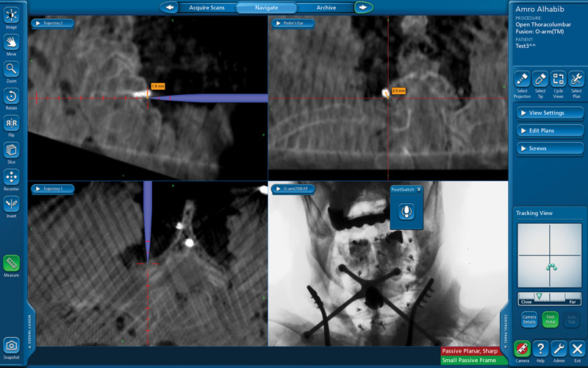Toggle the Foot Pedal button
This screenshot has width=588, height=368.
click(x=550, y=319)
